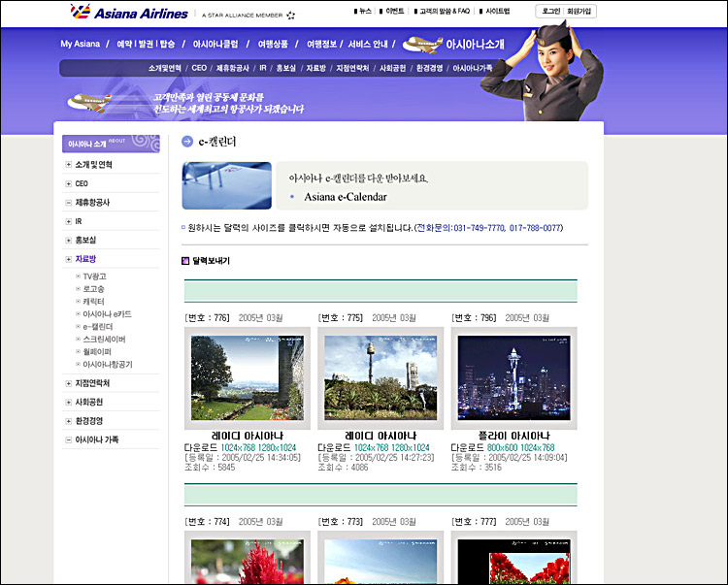Open 월페이퍼 in the sidebar
Image resolution: width=728 pixels, height=585 pixels.
pos(97,351)
